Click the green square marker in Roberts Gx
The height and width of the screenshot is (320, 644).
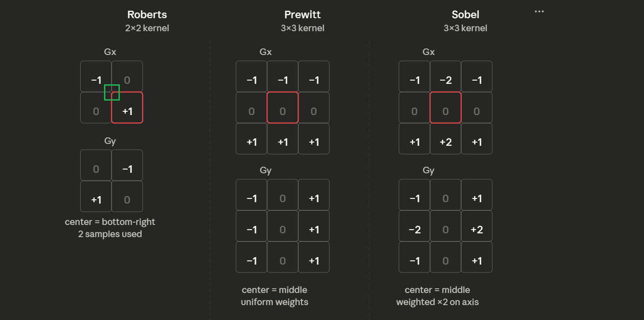(112, 92)
